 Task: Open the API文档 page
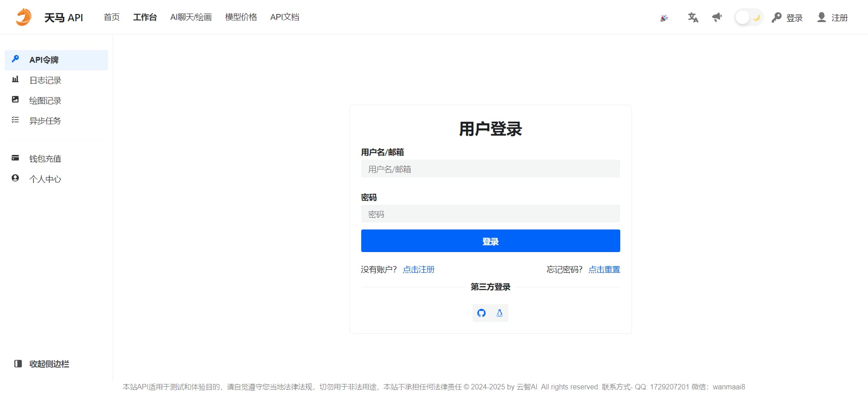[x=285, y=17]
